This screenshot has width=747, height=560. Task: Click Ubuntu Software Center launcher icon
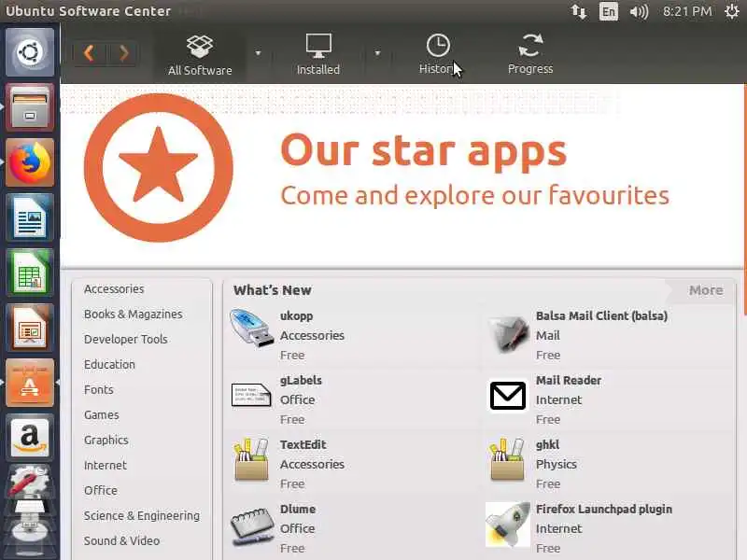click(x=30, y=384)
